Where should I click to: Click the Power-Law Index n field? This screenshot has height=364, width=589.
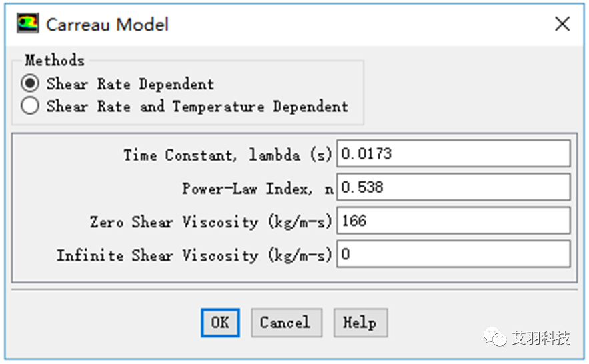(x=454, y=187)
